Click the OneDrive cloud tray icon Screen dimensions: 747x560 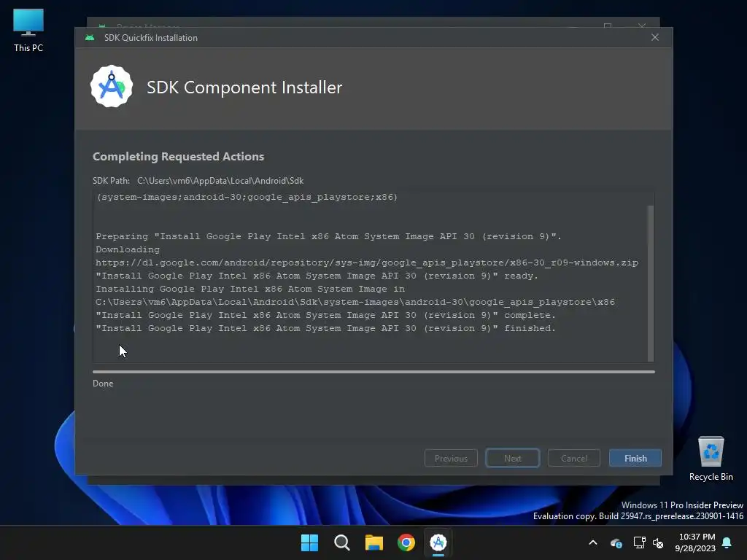(x=616, y=542)
